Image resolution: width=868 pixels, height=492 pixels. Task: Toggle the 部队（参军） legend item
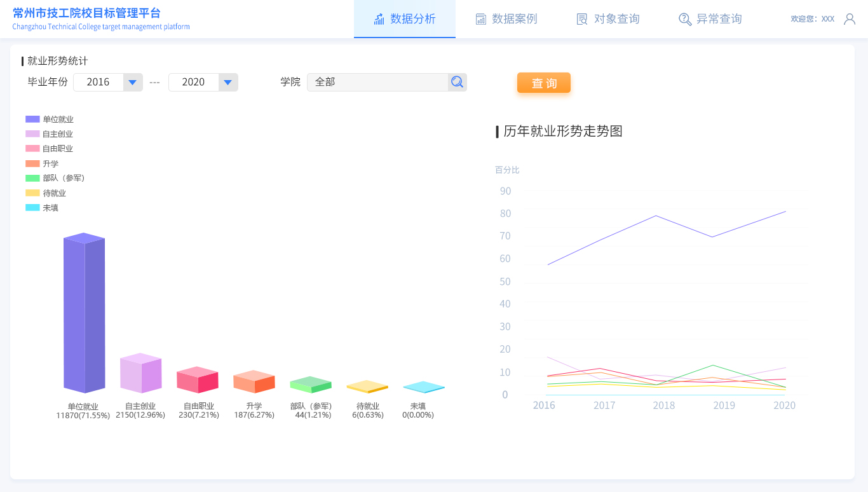[55, 178]
